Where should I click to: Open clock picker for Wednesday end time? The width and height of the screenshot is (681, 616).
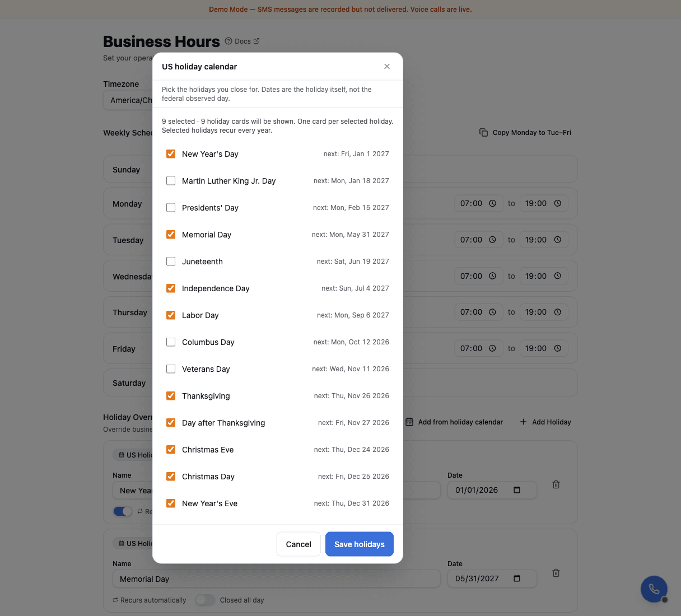[x=558, y=276]
